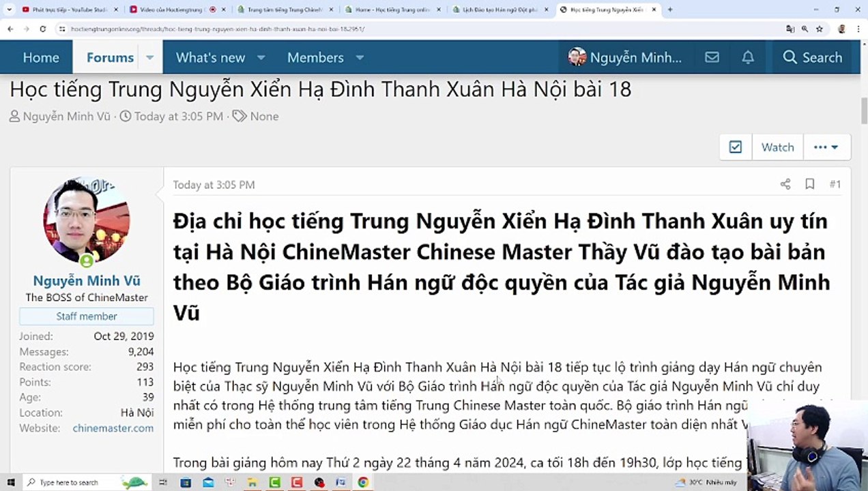The image size is (868, 491).
Task: Expand the Members submenu arrow
Action: click(360, 57)
